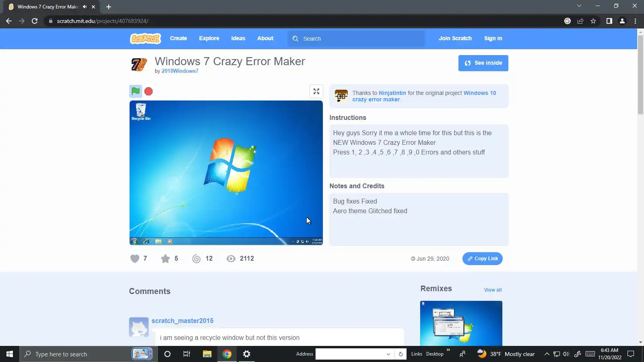Click the Google account G icon in address bar
Screen dimensions: 644x362
568,21
